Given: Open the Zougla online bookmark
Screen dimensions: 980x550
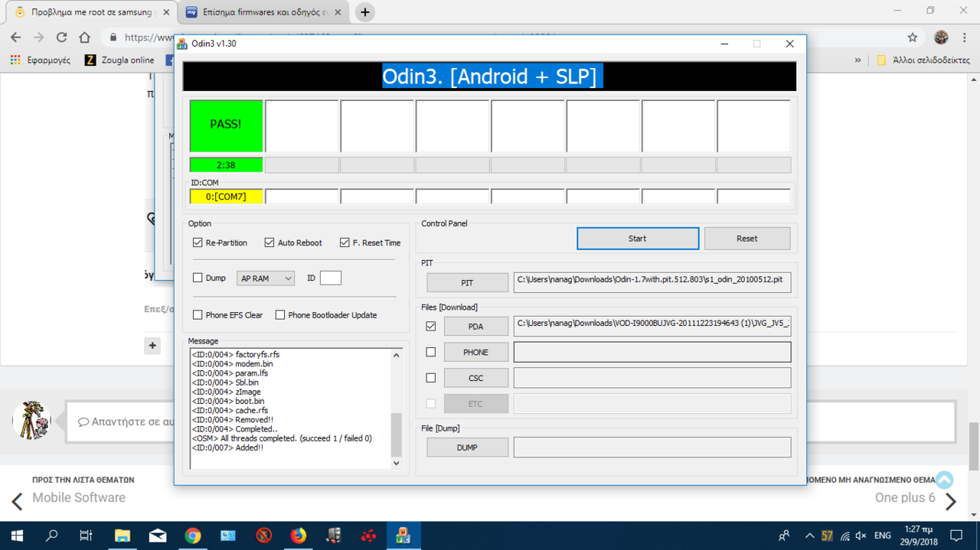Looking at the screenshot, I should click(x=119, y=60).
